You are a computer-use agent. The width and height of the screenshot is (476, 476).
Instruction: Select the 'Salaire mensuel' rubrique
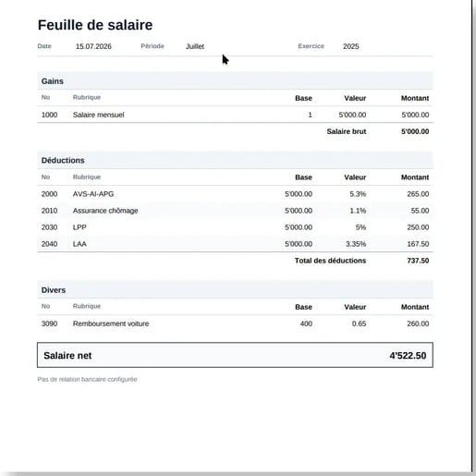click(x=98, y=115)
